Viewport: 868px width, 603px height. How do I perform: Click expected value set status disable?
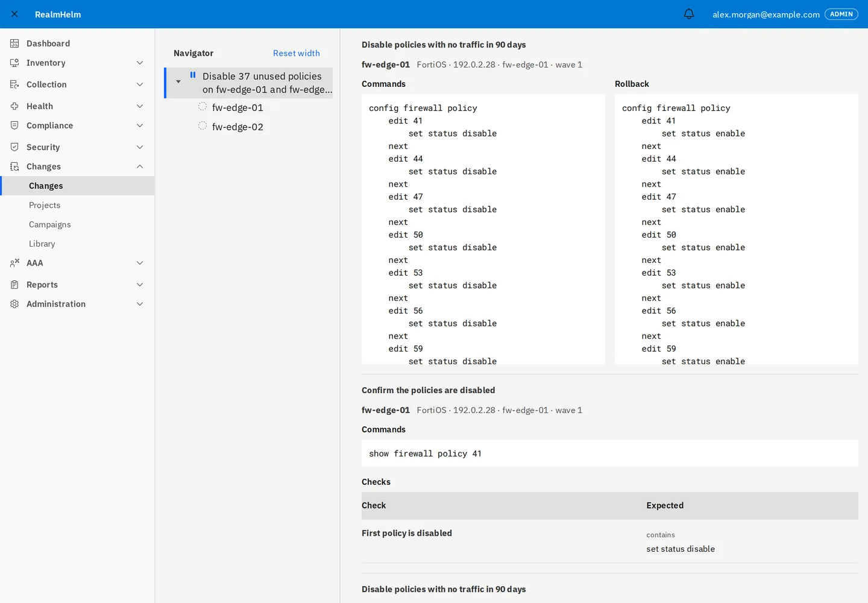coord(681,549)
